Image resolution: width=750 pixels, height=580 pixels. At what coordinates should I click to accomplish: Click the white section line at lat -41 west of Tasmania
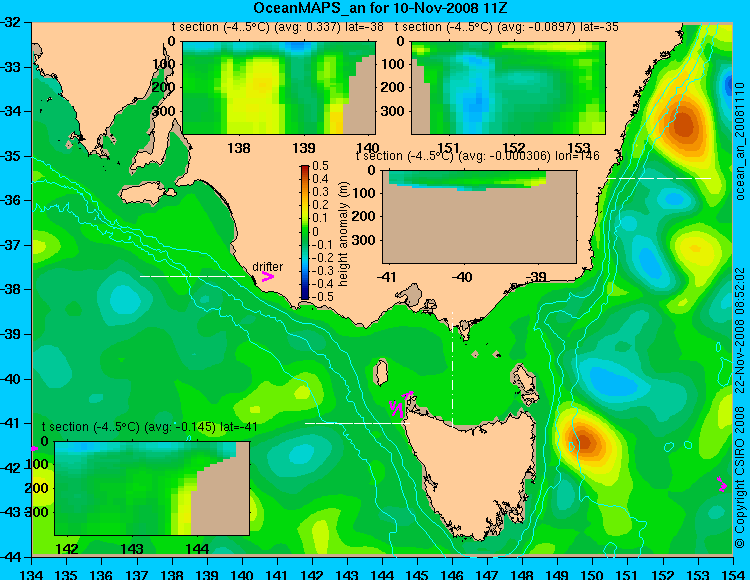[x=357, y=423]
